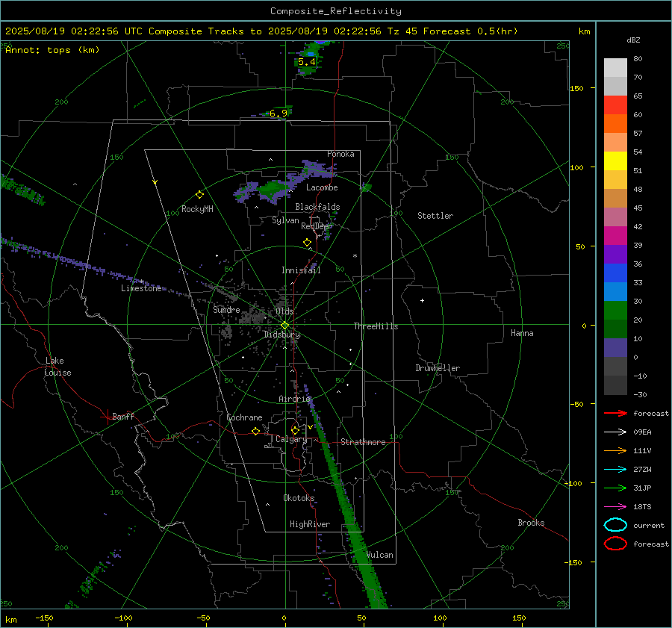Click the Stettler town label
Image resolution: width=672 pixels, height=628 pixels.
[x=435, y=216]
